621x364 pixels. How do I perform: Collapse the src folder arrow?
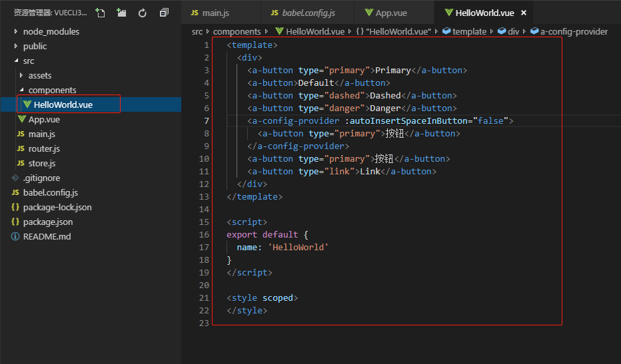pos(16,61)
